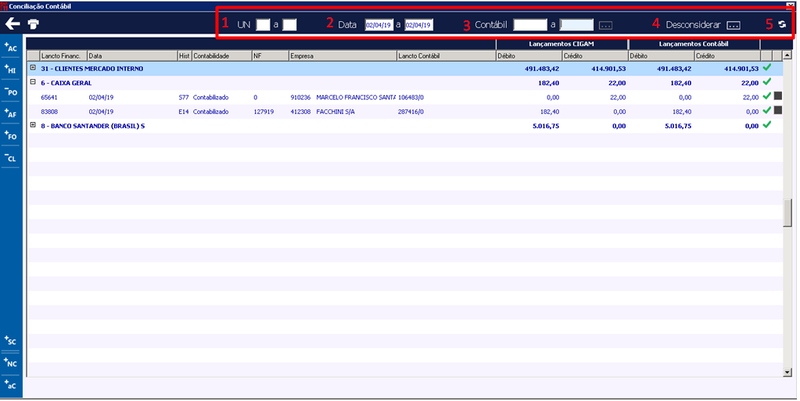Click Débito header under Lançamentos Contábil

tap(661, 56)
